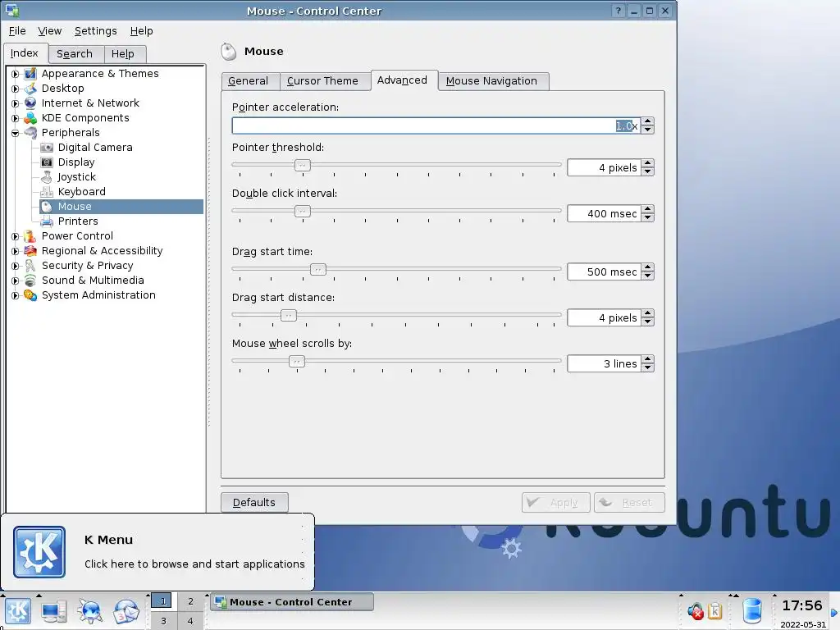Click the Reset button
This screenshot has width=840, height=630.
pos(629,503)
